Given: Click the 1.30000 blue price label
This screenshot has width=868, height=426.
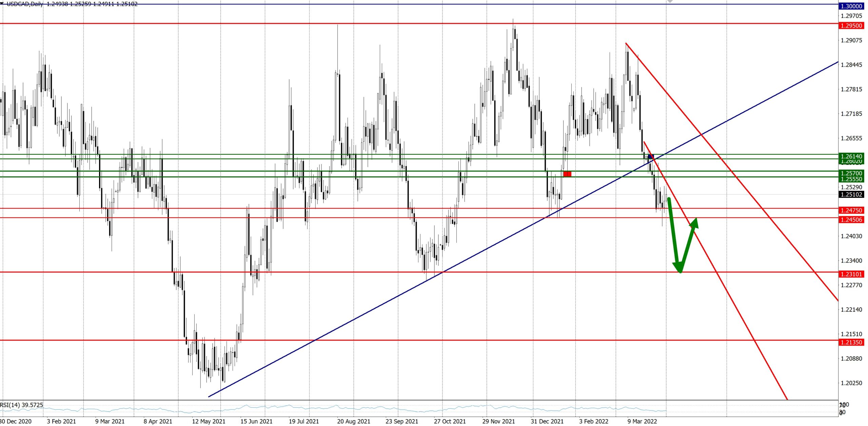Looking at the screenshot, I should point(852,6).
